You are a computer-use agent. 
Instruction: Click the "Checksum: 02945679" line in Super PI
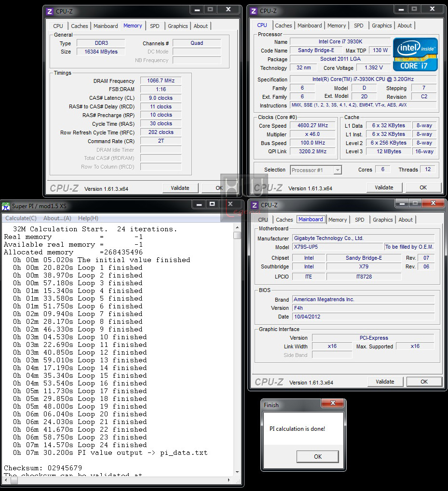point(43,468)
